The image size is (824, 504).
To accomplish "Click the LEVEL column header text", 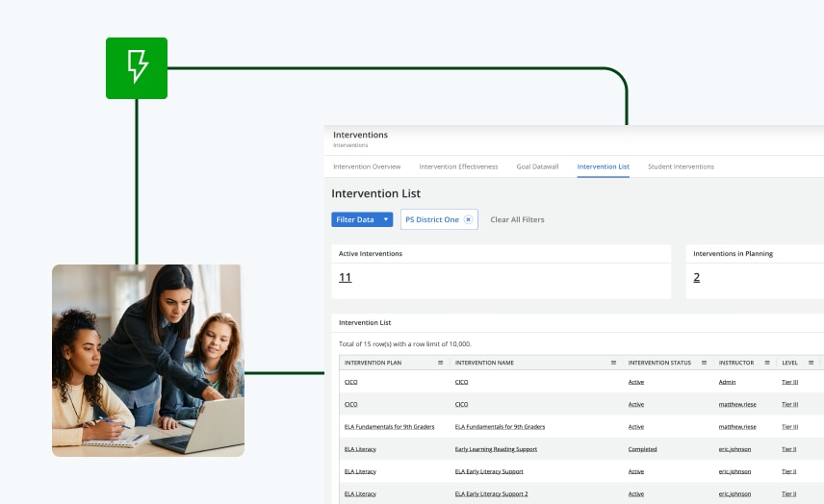I will (x=789, y=363).
